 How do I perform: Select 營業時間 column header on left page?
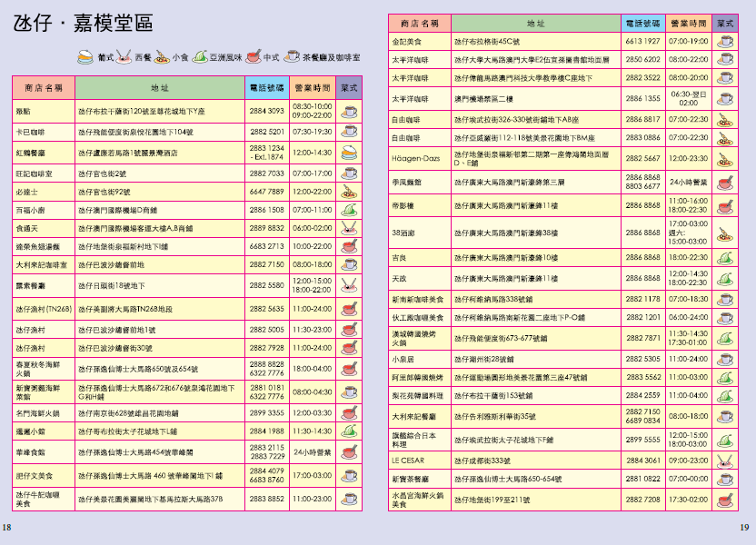[x=312, y=88]
